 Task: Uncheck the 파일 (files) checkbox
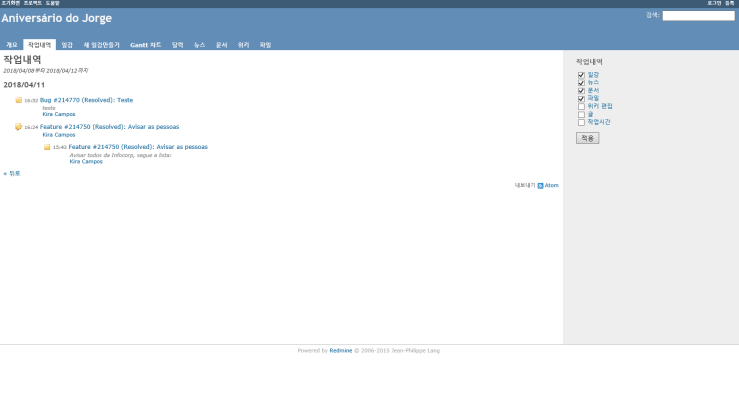(581, 98)
